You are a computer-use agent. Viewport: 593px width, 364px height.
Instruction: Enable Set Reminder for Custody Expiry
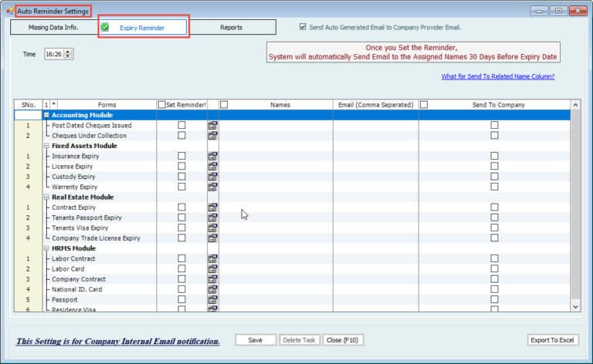(x=181, y=177)
